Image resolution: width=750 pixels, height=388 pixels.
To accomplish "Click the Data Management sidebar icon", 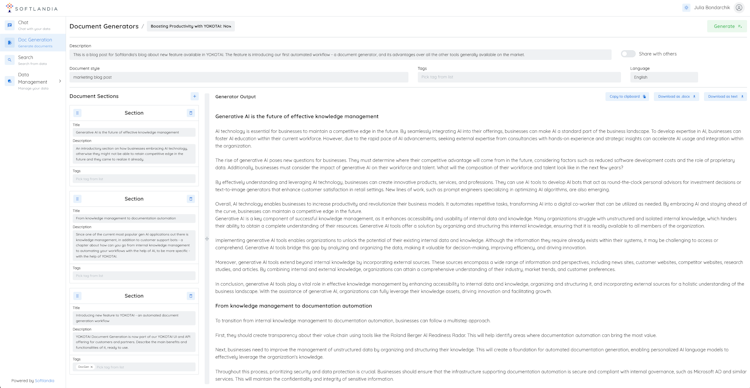I will (x=10, y=81).
